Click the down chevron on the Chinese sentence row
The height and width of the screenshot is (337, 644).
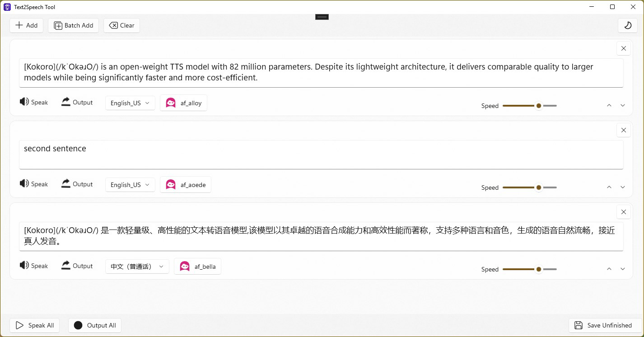pyautogui.click(x=623, y=268)
